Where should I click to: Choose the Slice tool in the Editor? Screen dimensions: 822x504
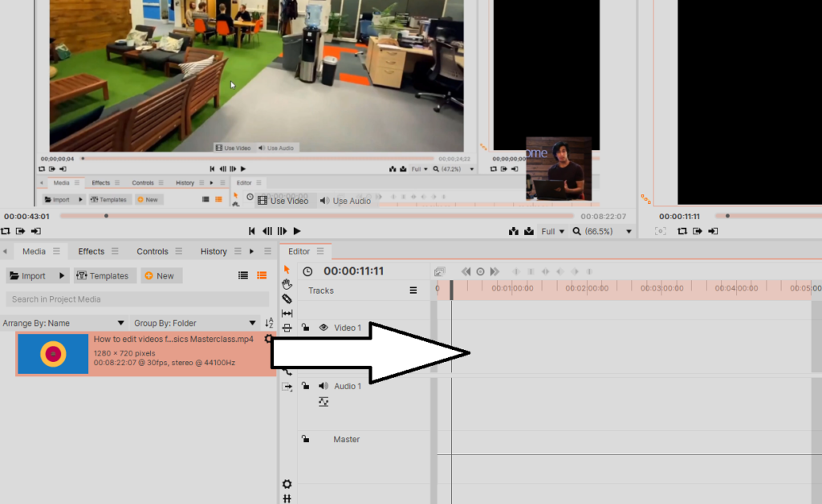tap(287, 299)
